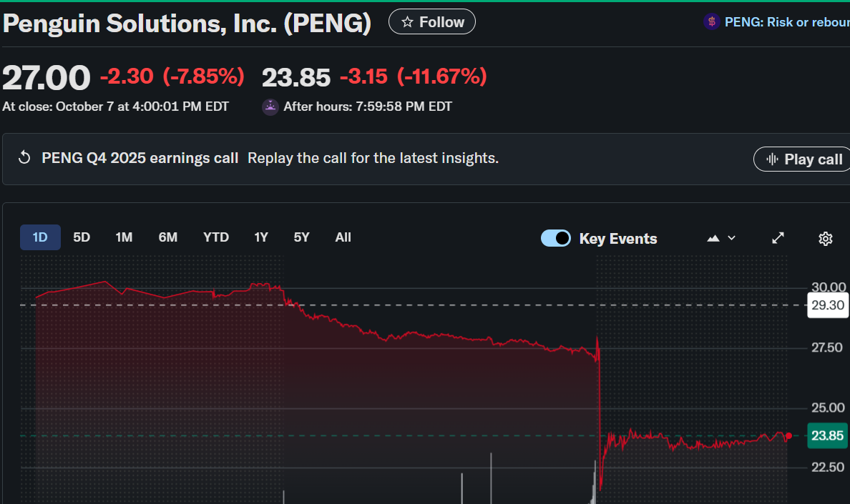Toggle the Key Events switch off
The height and width of the screenshot is (504, 850).
pyautogui.click(x=556, y=238)
